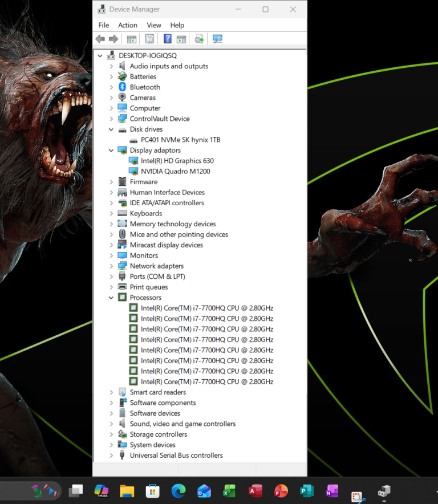Click the Show/Hide Console Tree toolbar icon
This screenshot has width=438, height=504.
coord(132,39)
